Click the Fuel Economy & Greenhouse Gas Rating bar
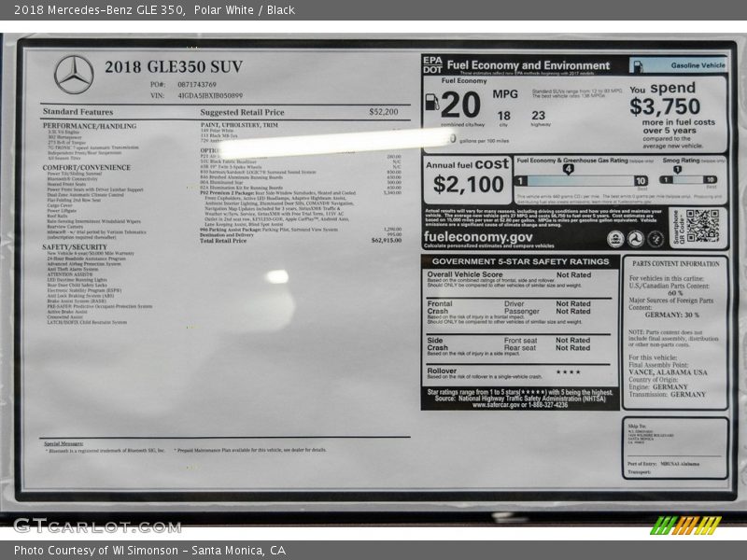Image resolution: width=747 pixels, height=560 pixels. pos(581,181)
